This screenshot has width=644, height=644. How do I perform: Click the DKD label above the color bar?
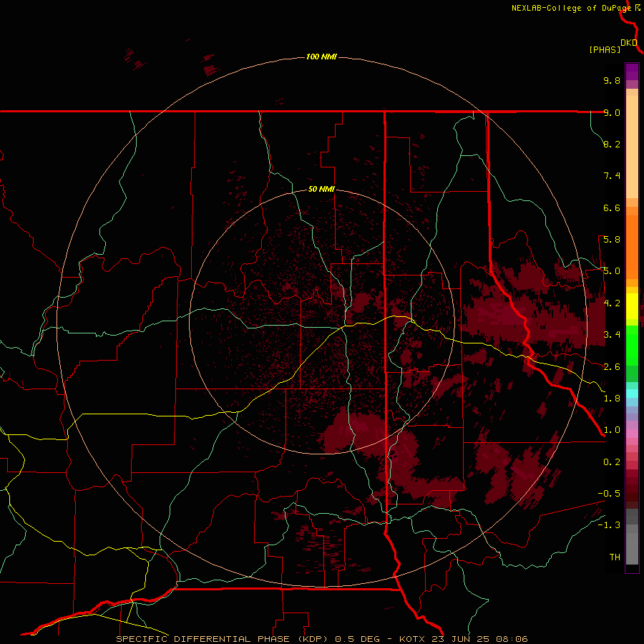pyautogui.click(x=629, y=43)
